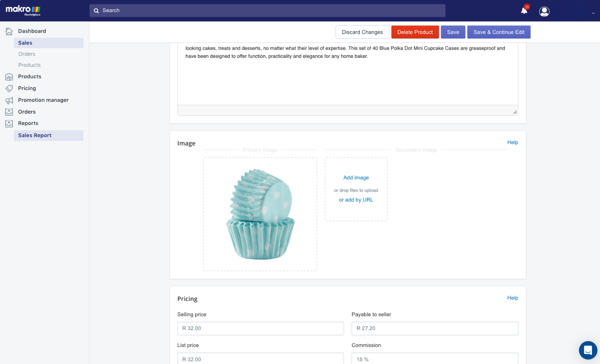Select the cupcake cases primary image thumbnail
Image resolution: width=600 pixels, height=364 pixels.
coord(260,214)
